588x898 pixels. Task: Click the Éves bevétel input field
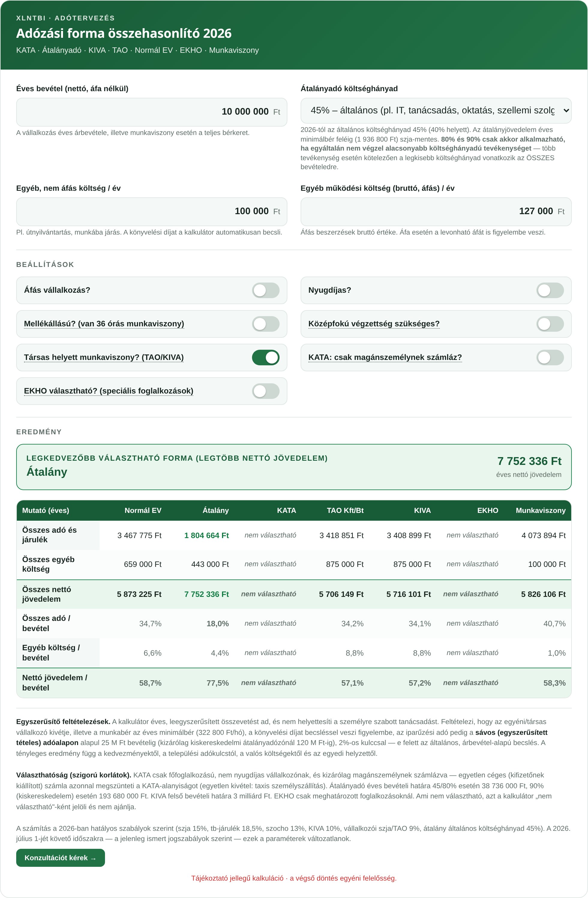pyautogui.click(x=152, y=112)
